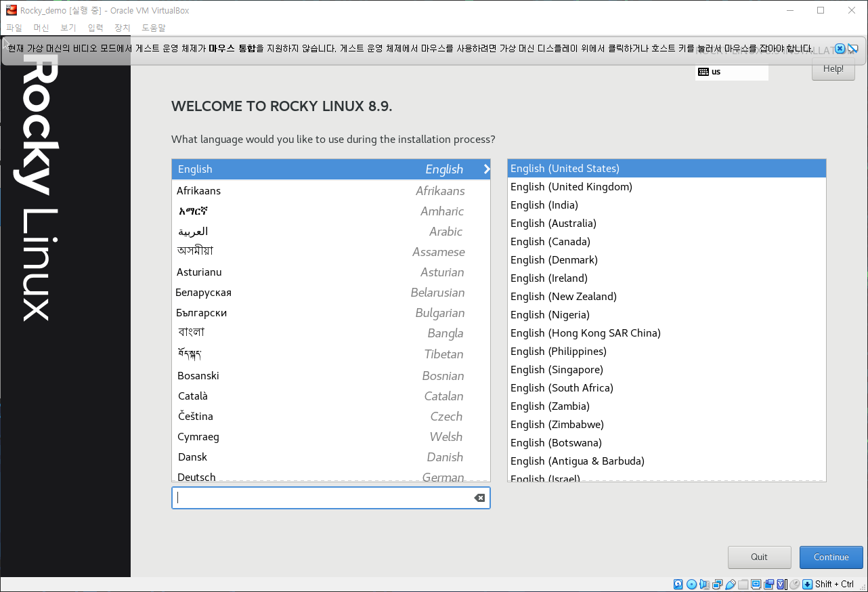Viewport: 868px width, 592px height.
Task: Select English (India) locale
Action: [667, 205]
